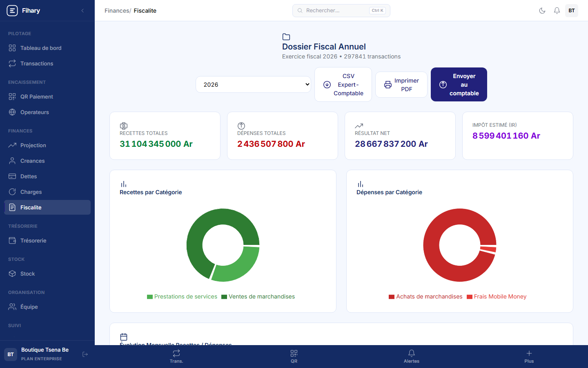Toggle dark mode moon icon
The height and width of the screenshot is (368, 588).
(542, 11)
